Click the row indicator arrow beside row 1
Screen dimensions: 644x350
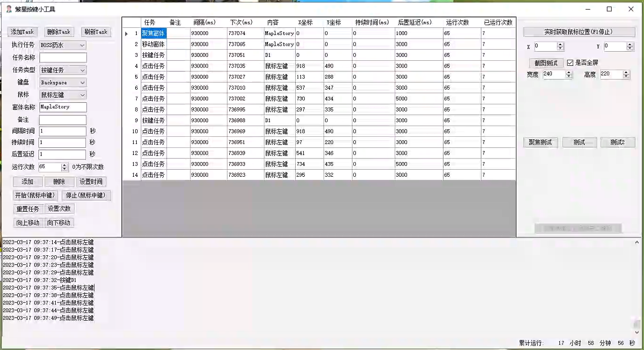click(x=126, y=33)
